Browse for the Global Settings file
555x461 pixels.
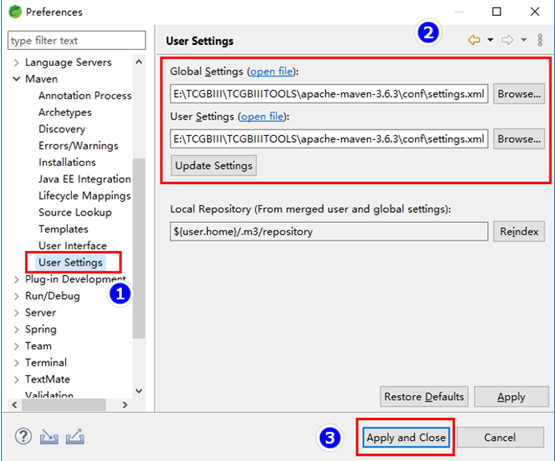519,94
